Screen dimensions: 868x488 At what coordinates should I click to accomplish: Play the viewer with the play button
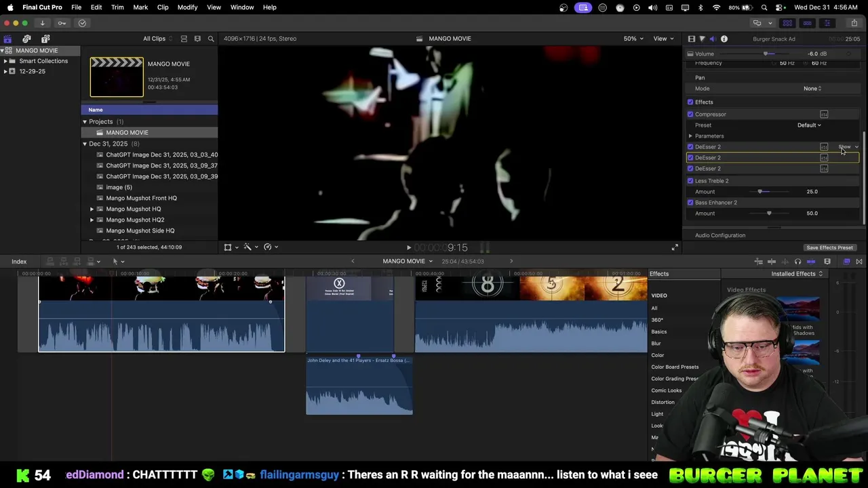(408, 248)
